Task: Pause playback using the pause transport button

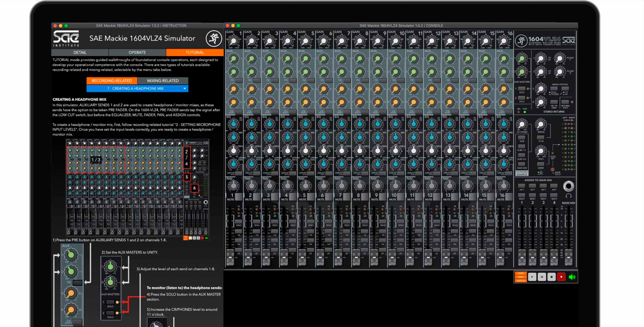Action: click(x=542, y=277)
